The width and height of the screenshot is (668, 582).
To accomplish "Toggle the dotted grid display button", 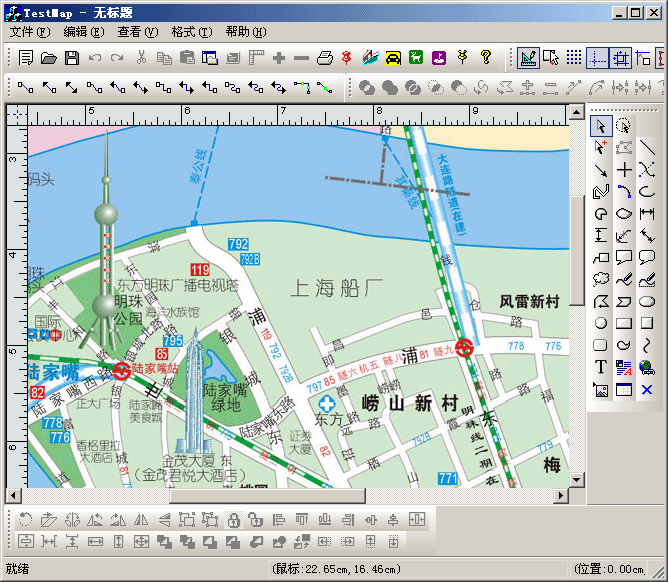I will click(574, 58).
